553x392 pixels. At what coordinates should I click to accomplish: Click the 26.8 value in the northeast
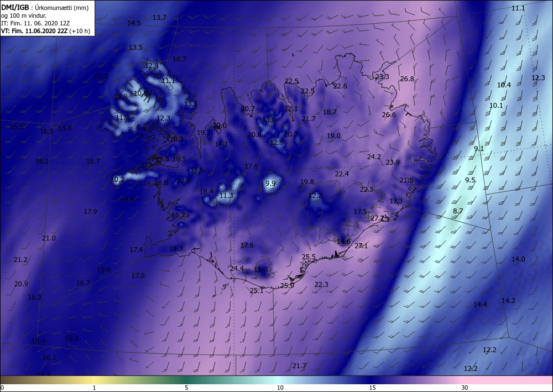[407, 79]
